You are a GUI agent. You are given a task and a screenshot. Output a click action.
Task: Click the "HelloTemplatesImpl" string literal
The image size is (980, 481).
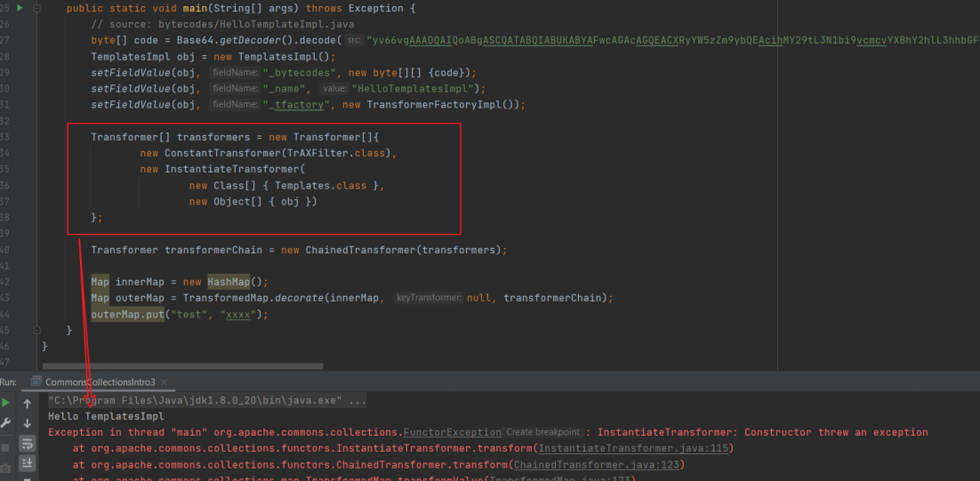click(x=415, y=89)
